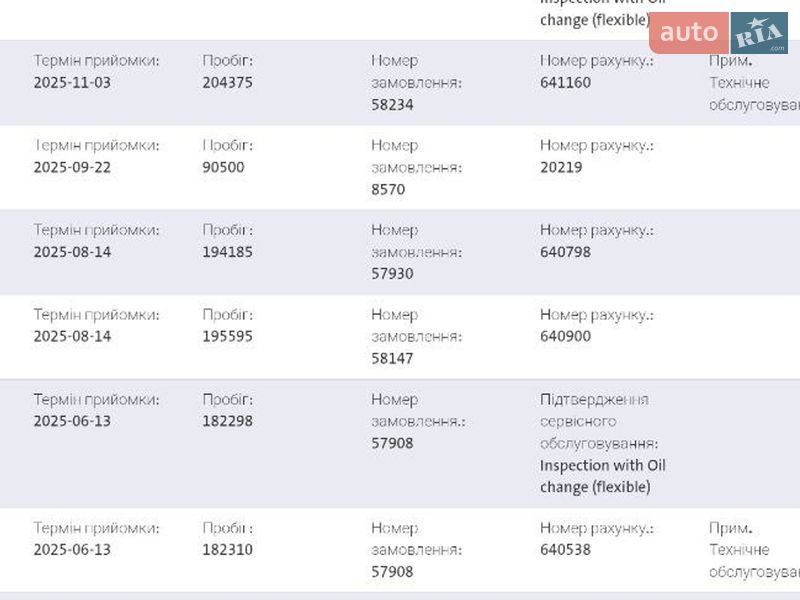Click mileage value 90500

coord(223,167)
